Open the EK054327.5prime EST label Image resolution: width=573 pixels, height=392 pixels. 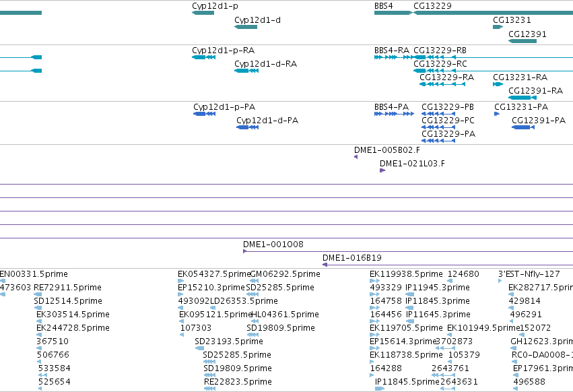[x=214, y=274]
